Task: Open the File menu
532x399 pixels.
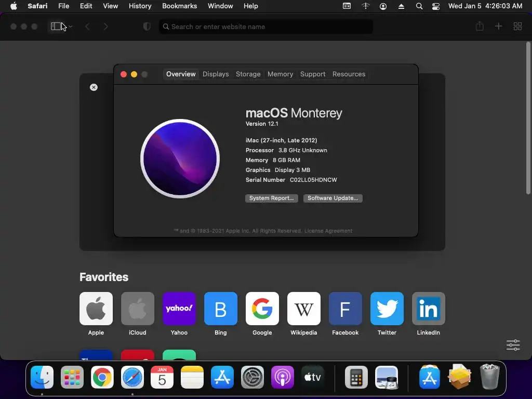Action: [63, 6]
